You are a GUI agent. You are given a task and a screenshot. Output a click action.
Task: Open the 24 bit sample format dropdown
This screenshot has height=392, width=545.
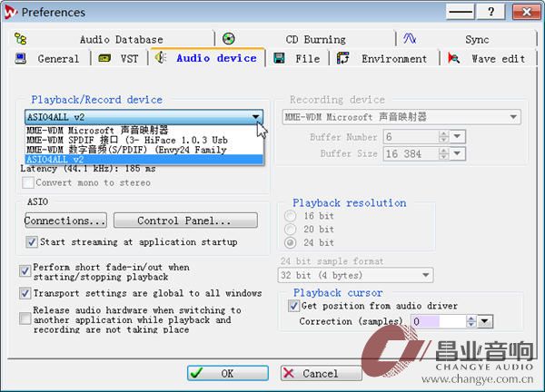coord(355,275)
